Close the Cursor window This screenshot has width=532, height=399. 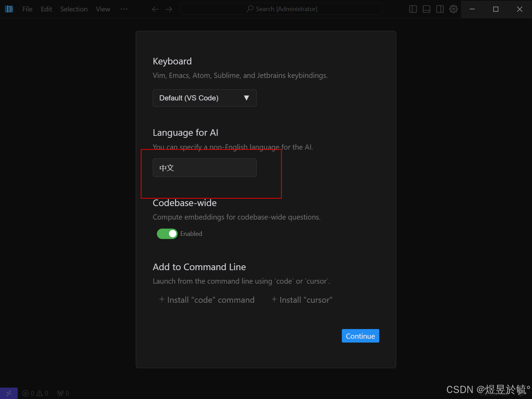tap(520, 9)
